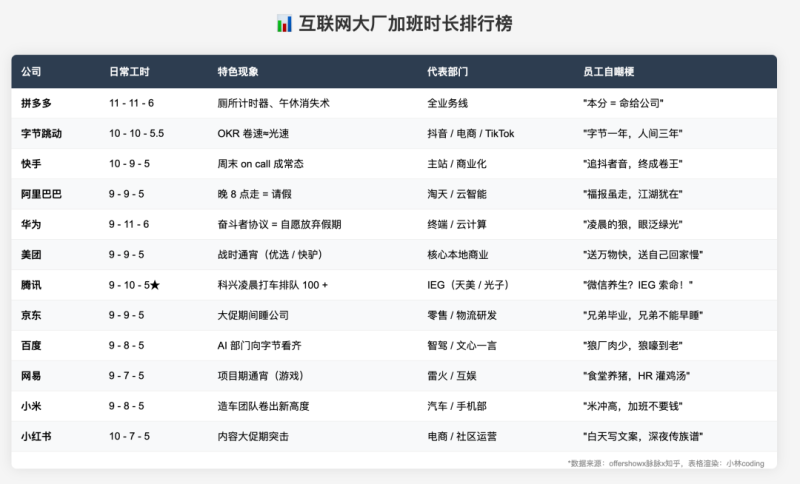Click the cell "科兴凌晨打车排队 100 +"

point(272,285)
